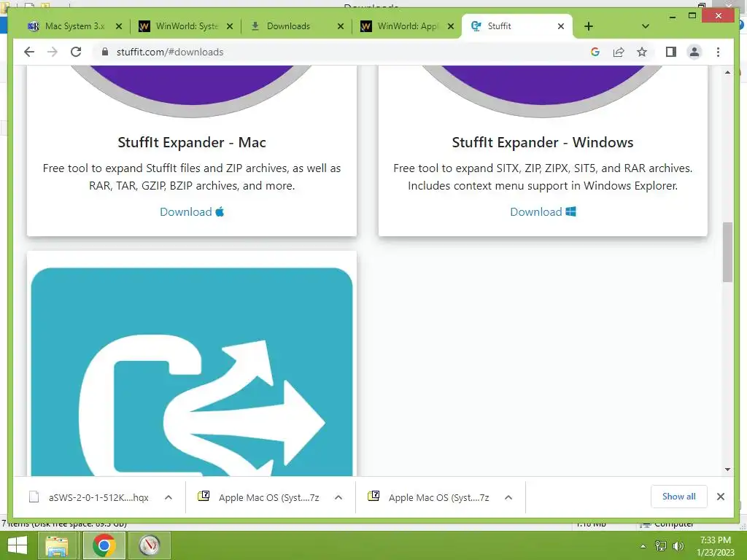Close the WinWorld: Appl tab
The width and height of the screenshot is (747, 560).
(451, 26)
